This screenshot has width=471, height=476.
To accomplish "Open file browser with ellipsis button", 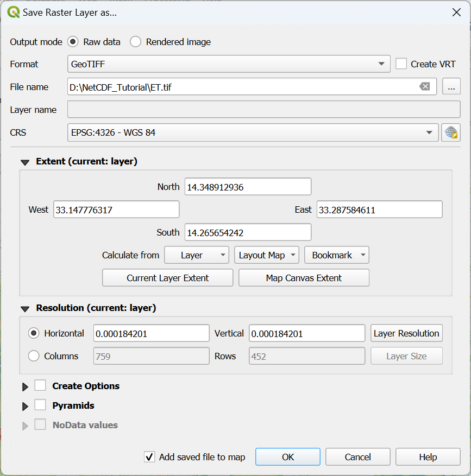I will pyautogui.click(x=451, y=87).
